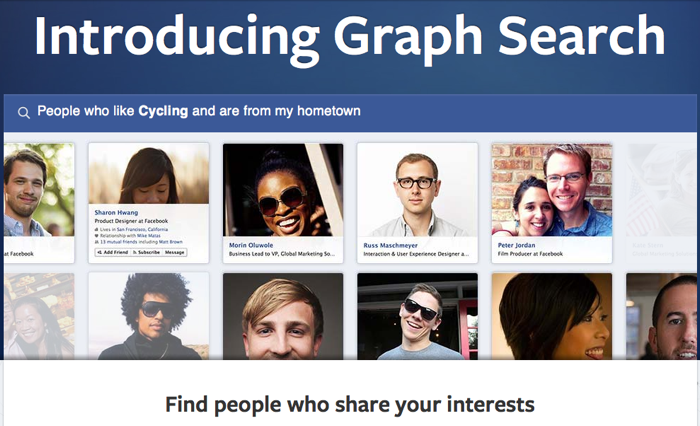The width and height of the screenshot is (700, 426).
Task: Click the magnifying glass search icon
Action: (24, 113)
